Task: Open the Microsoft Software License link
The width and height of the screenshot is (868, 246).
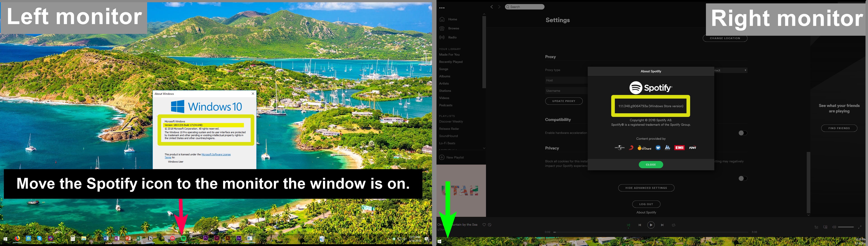Action: pyautogui.click(x=216, y=155)
